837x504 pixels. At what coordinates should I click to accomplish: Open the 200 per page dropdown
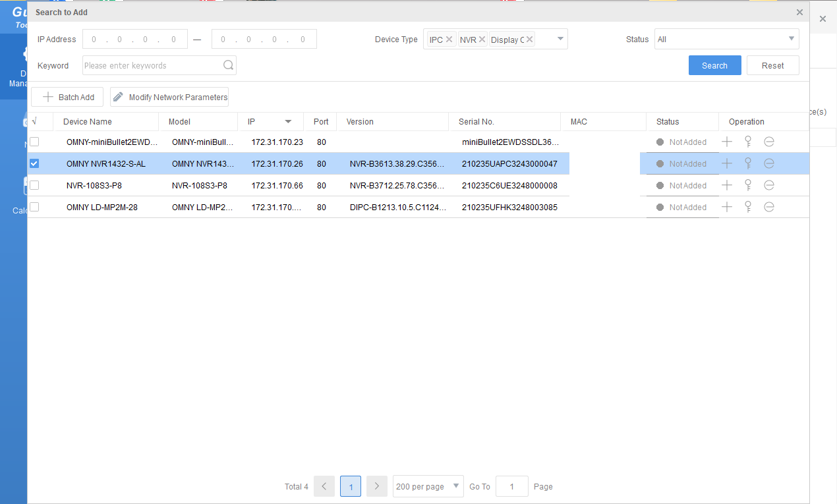[x=428, y=486]
